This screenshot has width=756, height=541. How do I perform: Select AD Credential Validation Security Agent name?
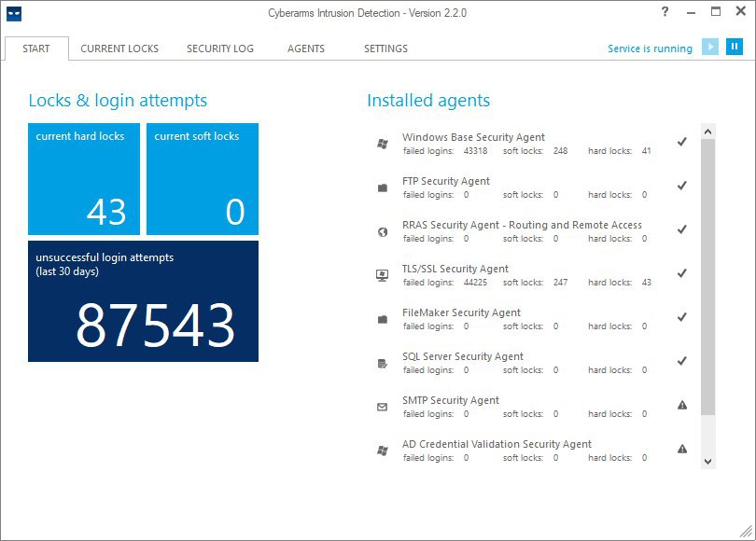[497, 444]
